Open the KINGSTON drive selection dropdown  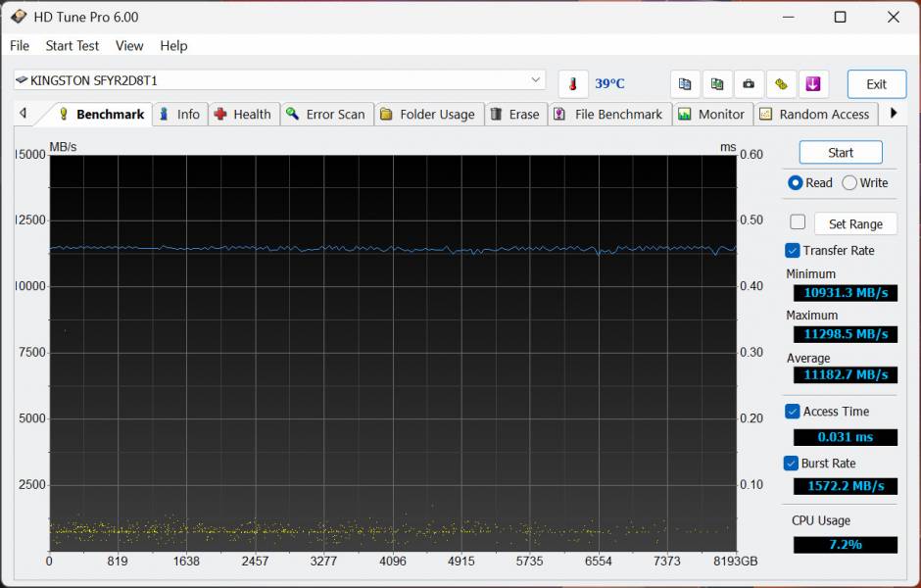(535, 79)
